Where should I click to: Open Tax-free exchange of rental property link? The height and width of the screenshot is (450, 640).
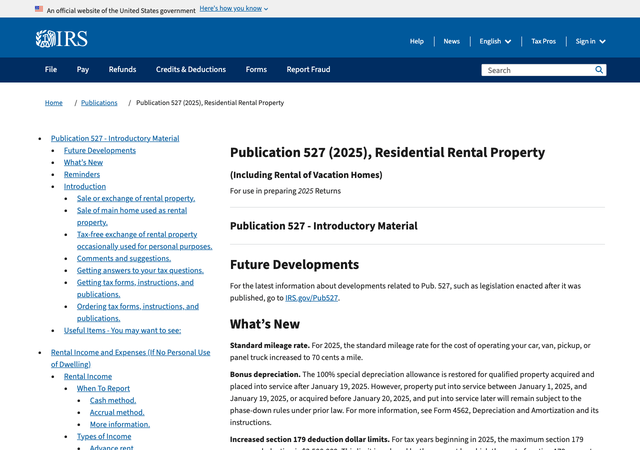coord(144,241)
